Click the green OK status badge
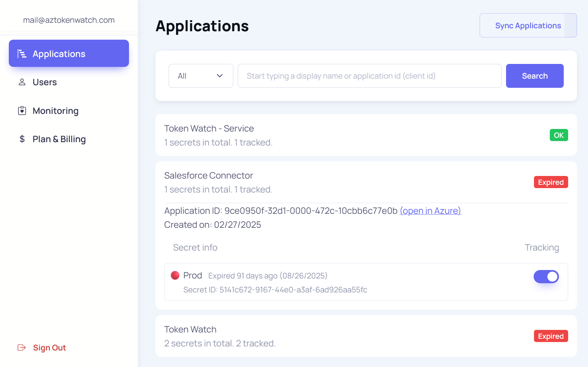588x367 pixels. point(558,135)
